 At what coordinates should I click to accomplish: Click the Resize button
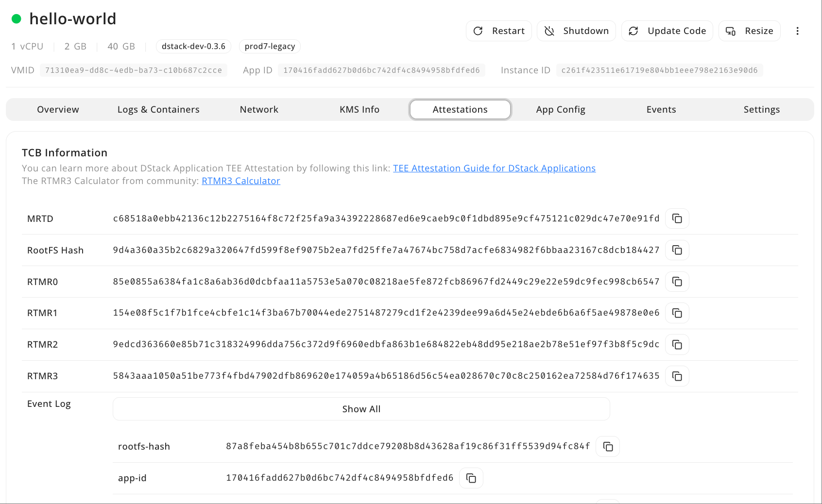click(749, 31)
